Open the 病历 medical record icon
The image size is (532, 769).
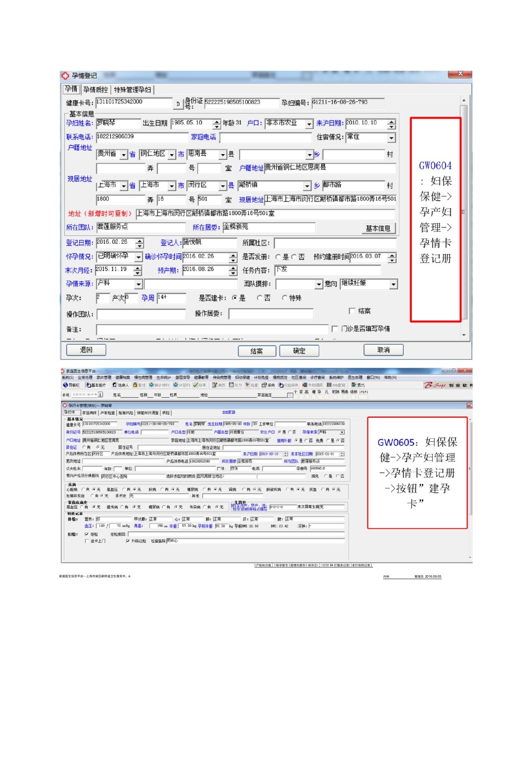coord(218,385)
